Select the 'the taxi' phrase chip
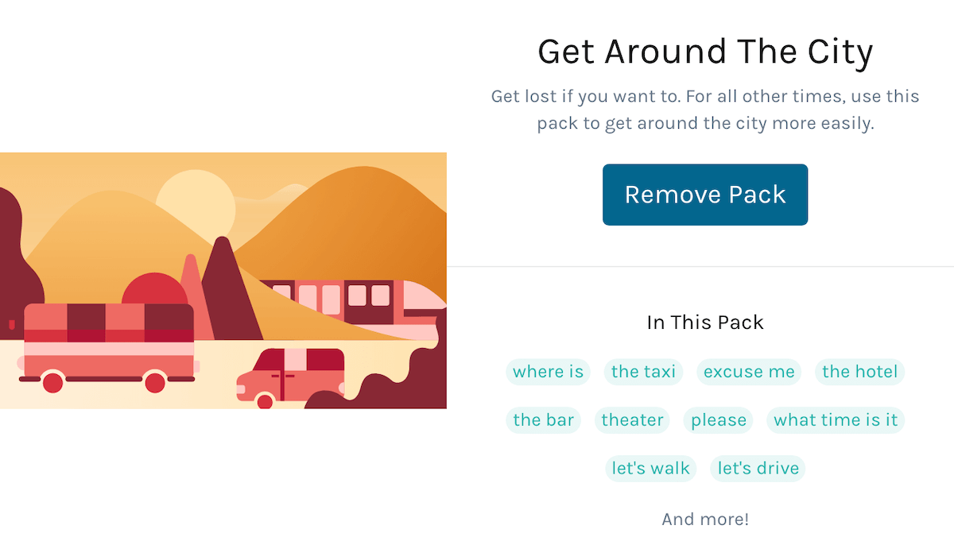954x560 pixels. (643, 372)
